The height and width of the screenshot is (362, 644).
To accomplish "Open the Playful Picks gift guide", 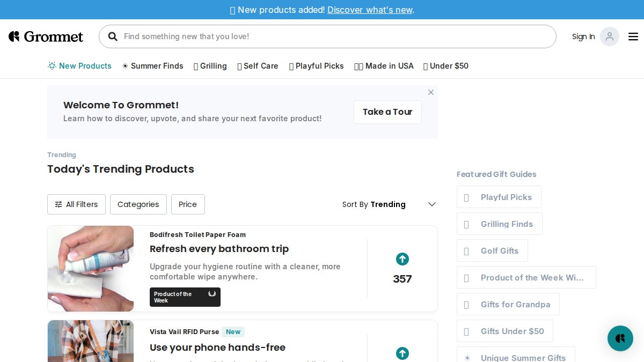I will click(499, 197).
